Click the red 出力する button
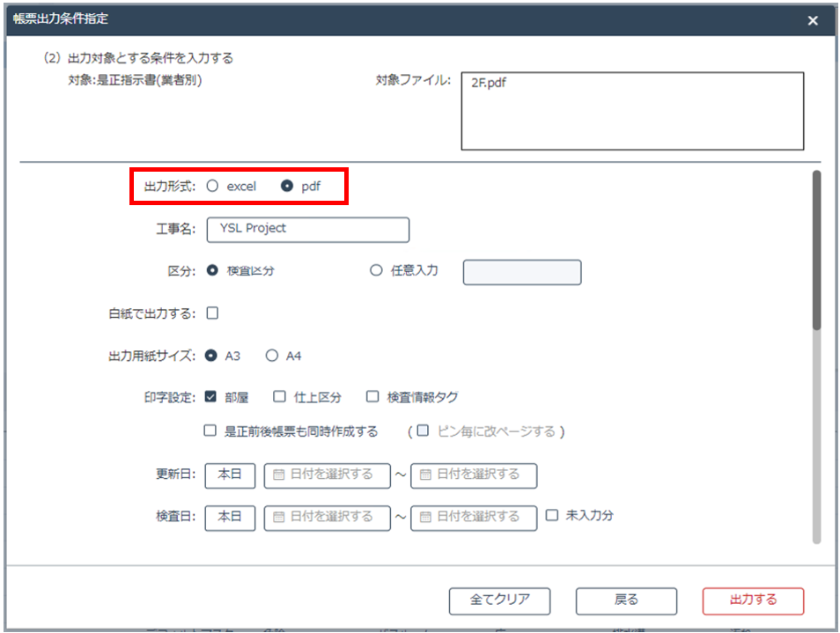Screen dimensions: 840x633 [x=753, y=600]
